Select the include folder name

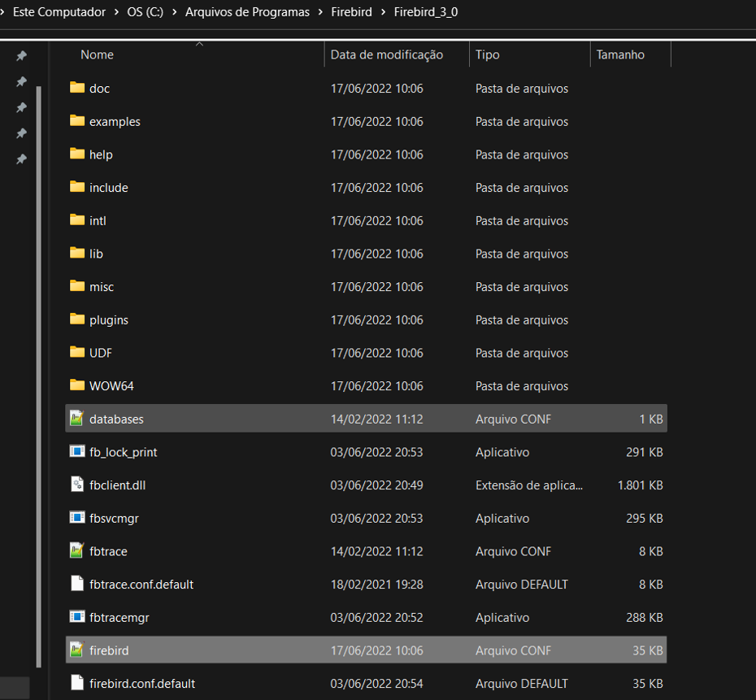(108, 188)
